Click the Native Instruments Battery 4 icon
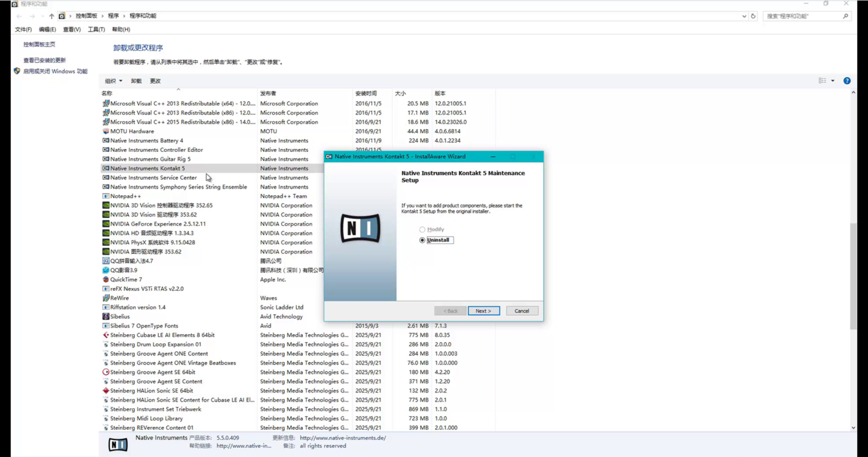This screenshot has width=868, height=457. (106, 141)
